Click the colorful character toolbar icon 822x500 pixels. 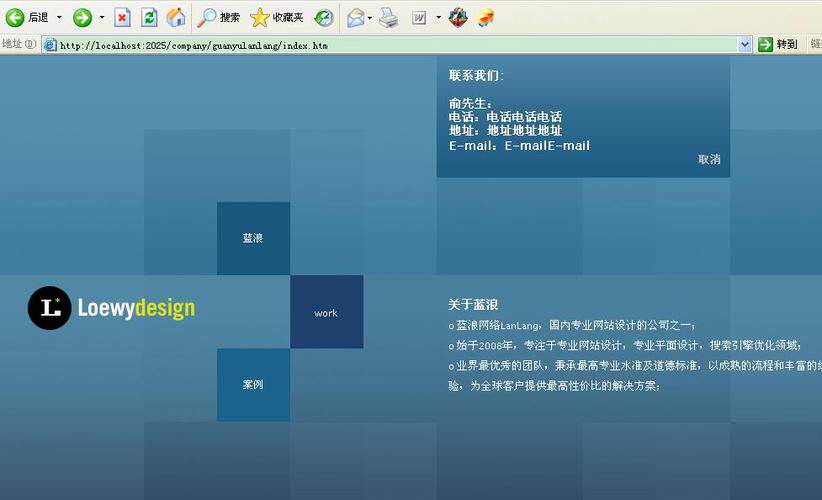point(458,18)
